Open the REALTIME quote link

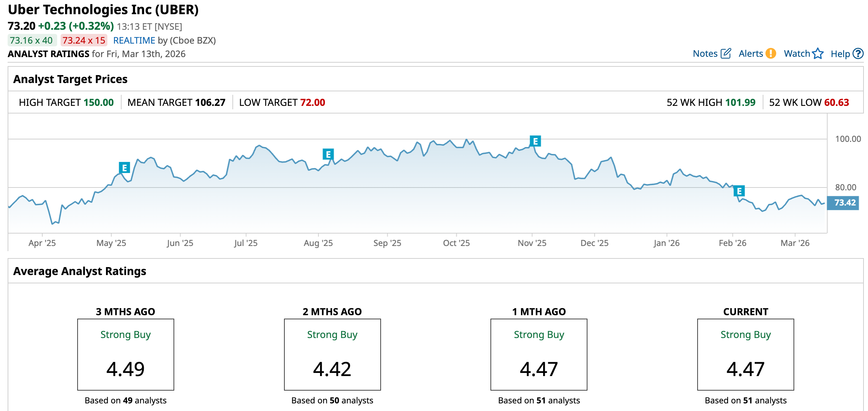134,40
